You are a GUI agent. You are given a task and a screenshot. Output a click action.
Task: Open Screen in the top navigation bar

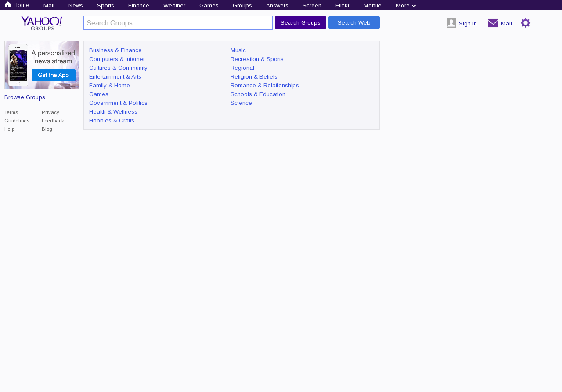(312, 6)
